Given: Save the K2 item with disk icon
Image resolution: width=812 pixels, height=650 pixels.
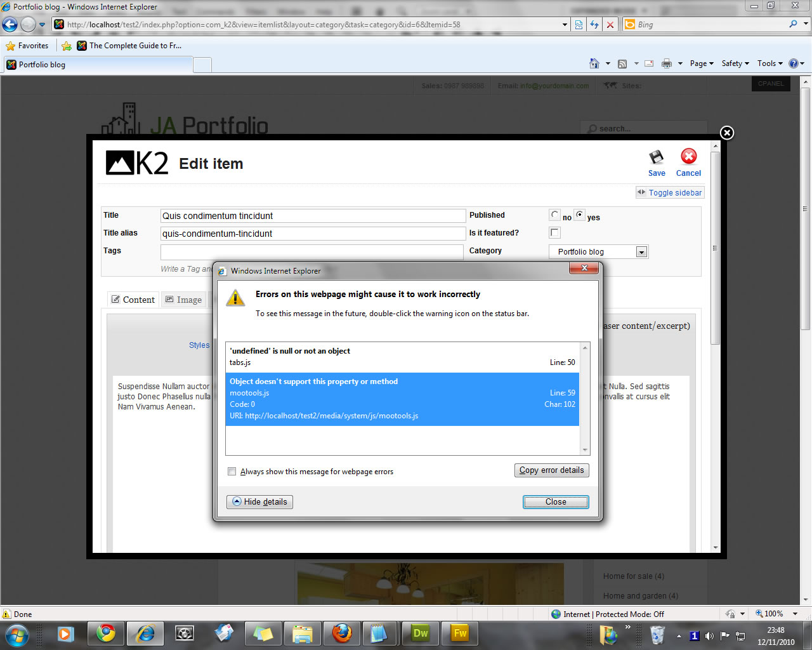Looking at the screenshot, I should 657,163.
